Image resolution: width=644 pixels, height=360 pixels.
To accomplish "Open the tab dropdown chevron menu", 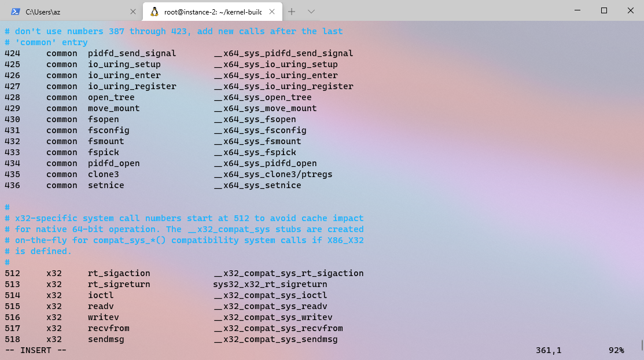I will point(310,10).
